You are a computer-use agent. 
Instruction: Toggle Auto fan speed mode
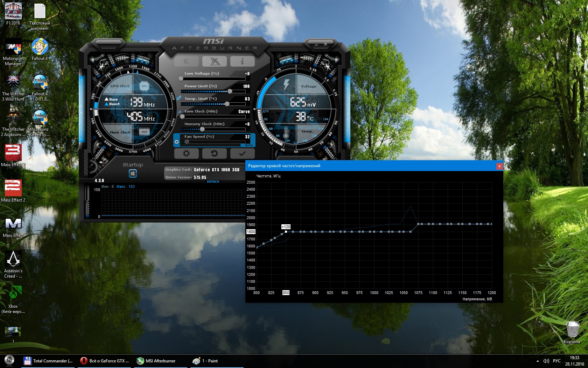click(x=248, y=145)
